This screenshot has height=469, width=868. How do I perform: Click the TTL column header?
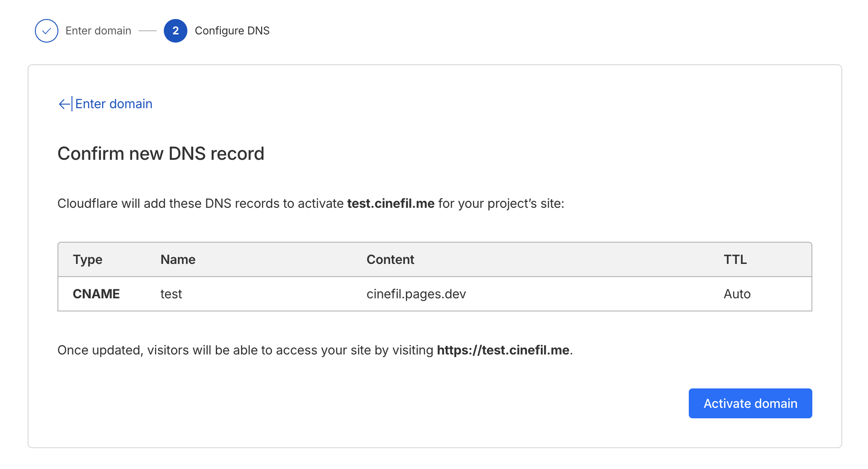click(735, 259)
